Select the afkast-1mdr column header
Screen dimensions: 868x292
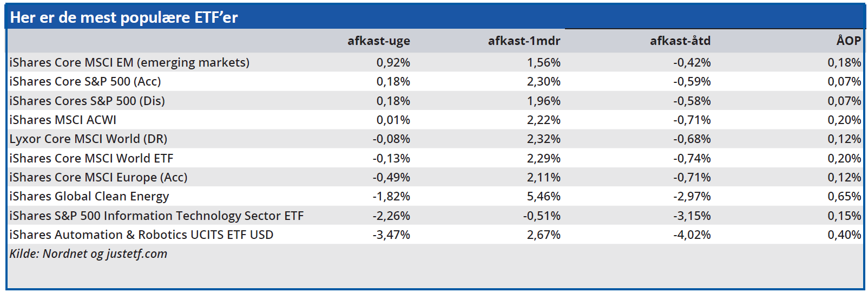click(524, 41)
